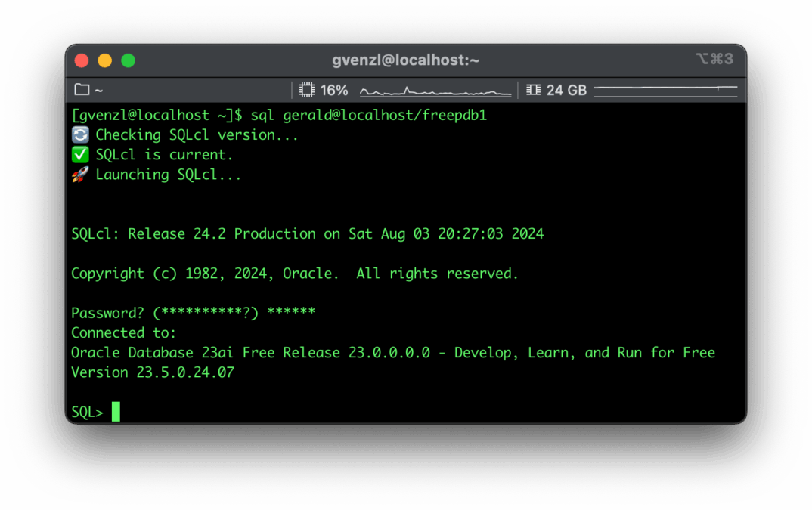This screenshot has width=812, height=510.
Task: Click the window title gvenzl@localhost:~
Action: tap(405, 60)
